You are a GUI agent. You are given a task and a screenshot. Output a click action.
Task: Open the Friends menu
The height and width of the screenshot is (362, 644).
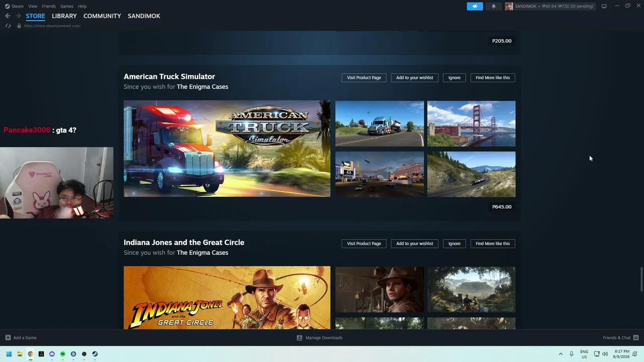coord(49,6)
